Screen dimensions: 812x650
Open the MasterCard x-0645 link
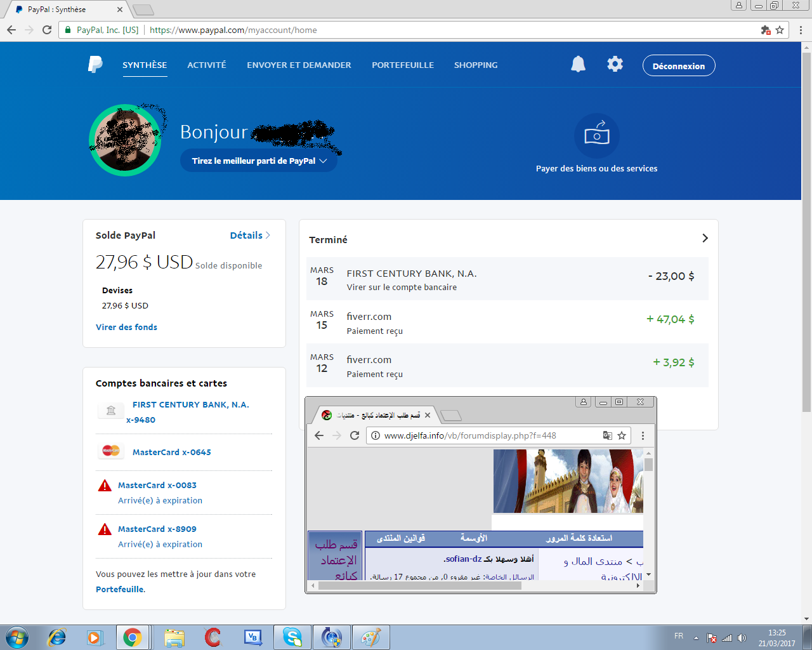(172, 452)
